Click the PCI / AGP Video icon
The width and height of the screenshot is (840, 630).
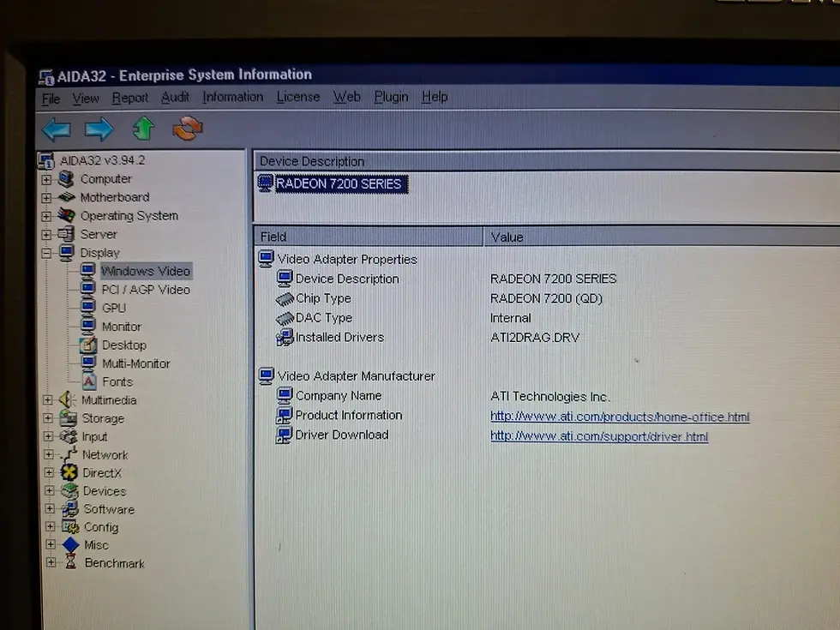point(87,289)
